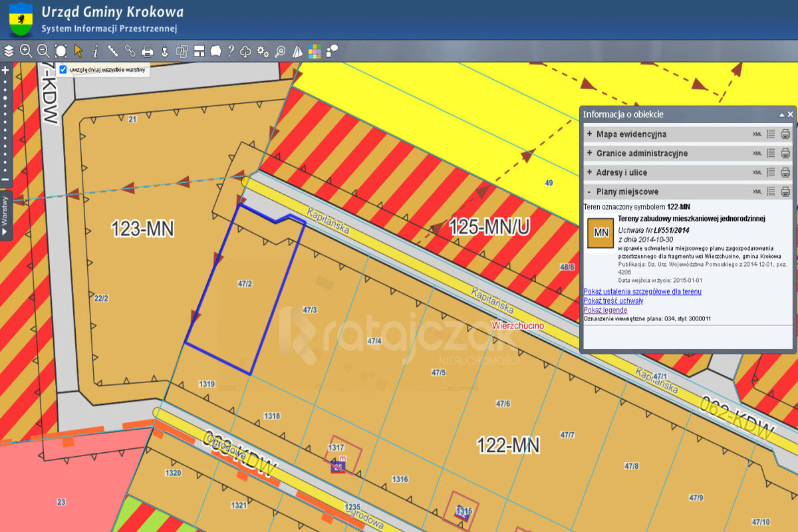
Task: Expand the Granice administracyjne section
Action: (589, 154)
